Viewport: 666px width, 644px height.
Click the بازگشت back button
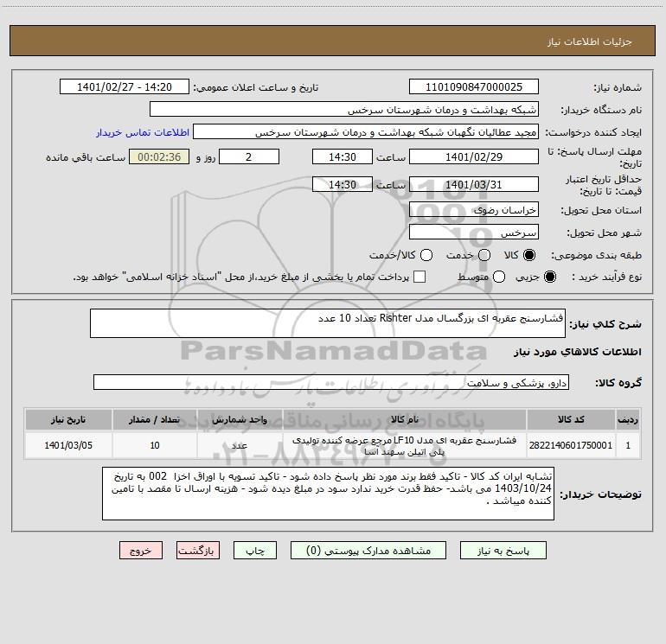198,551
